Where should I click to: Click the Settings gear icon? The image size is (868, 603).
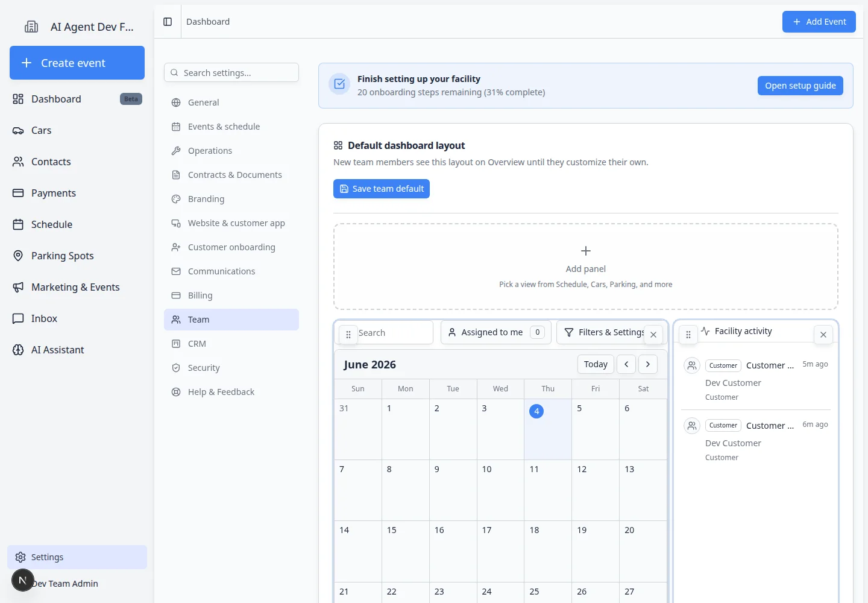coord(20,557)
